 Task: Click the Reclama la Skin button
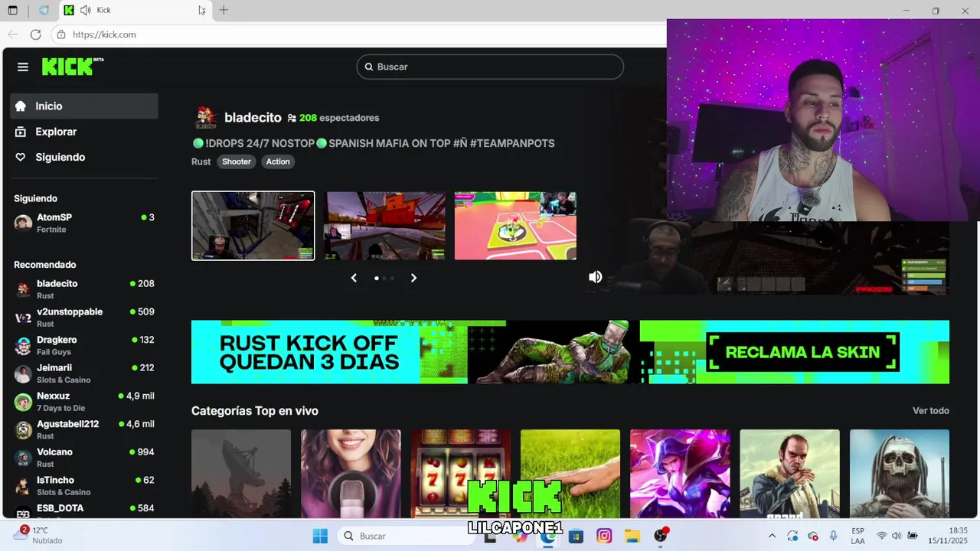[x=802, y=352]
